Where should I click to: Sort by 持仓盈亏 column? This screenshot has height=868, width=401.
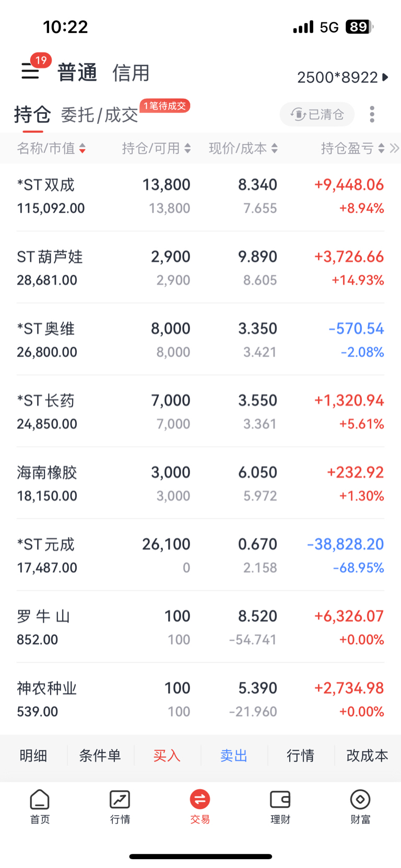coord(352,149)
